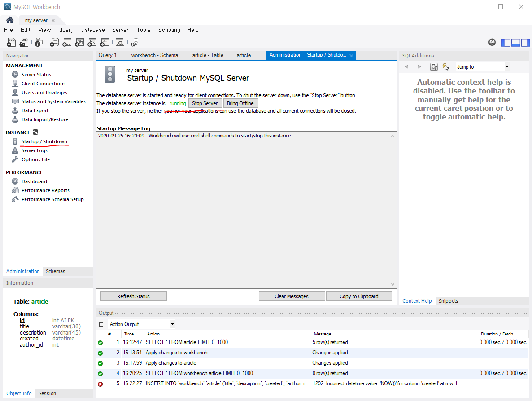The height and width of the screenshot is (401, 532).
Task: Open the Database menu
Action: coord(93,30)
